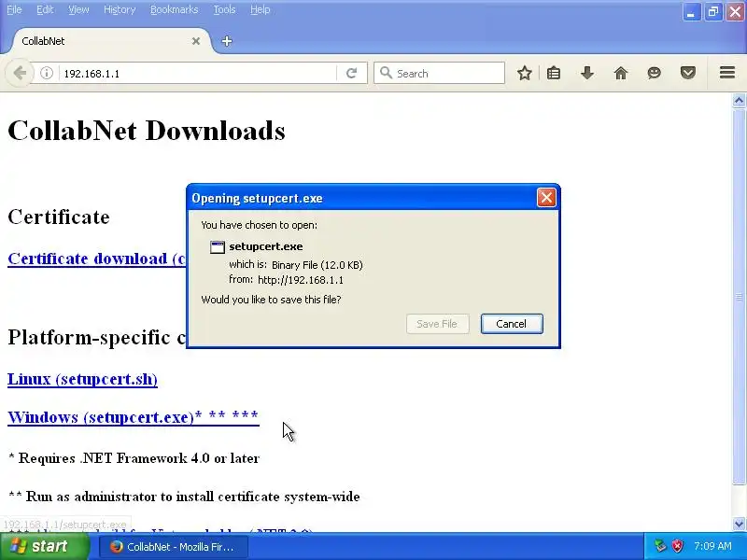The image size is (747, 560).
Task: Focus the address bar showing 192.168.1.1
Action: click(x=198, y=73)
